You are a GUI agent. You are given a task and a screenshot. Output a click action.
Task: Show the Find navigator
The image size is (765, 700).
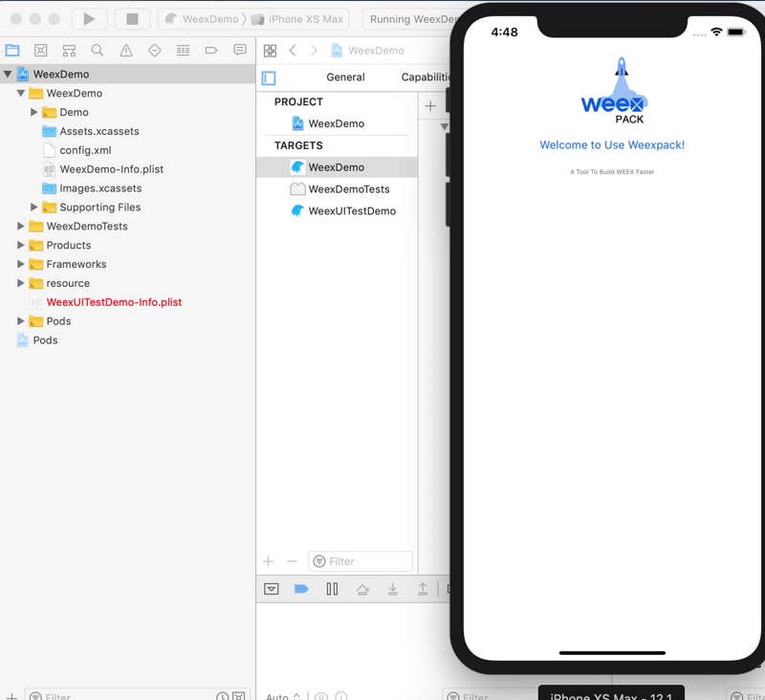click(98, 50)
